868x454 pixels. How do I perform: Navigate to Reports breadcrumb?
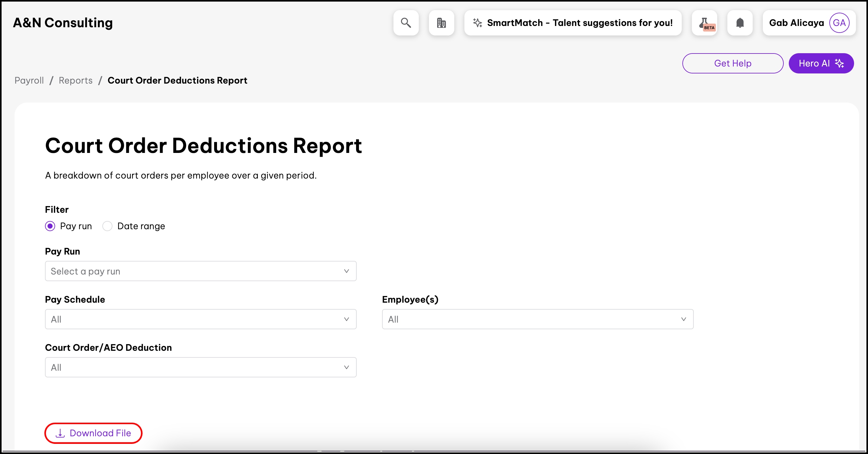pos(75,80)
